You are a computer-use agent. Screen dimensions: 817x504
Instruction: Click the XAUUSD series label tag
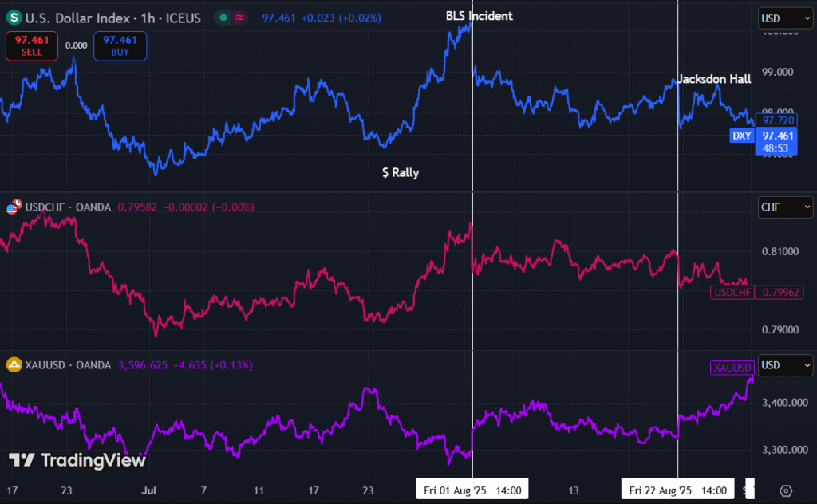[732, 368]
